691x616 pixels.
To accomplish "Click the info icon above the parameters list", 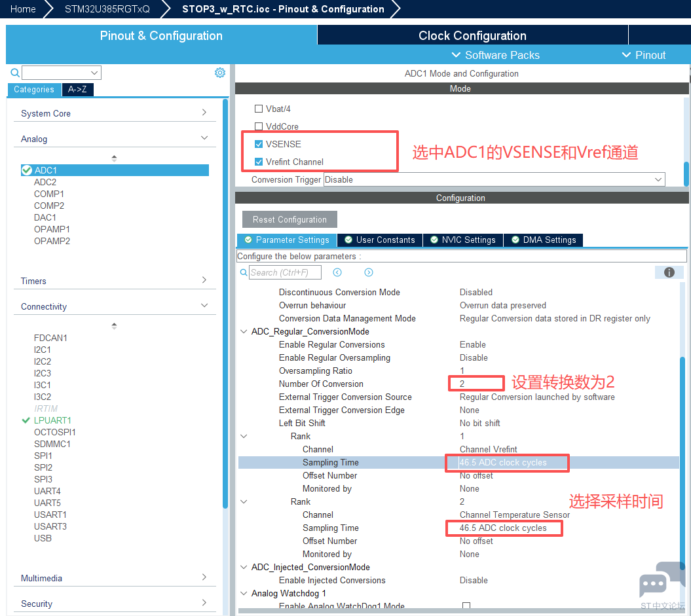I will coord(669,272).
